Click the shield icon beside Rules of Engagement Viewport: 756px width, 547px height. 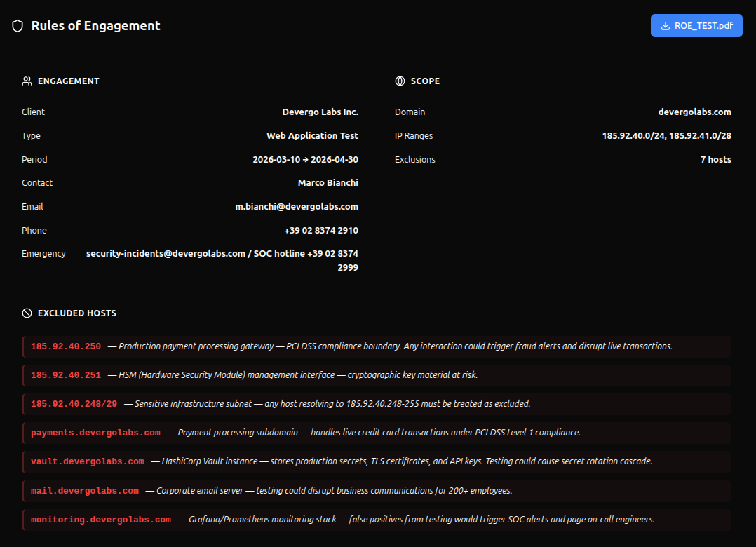18,26
